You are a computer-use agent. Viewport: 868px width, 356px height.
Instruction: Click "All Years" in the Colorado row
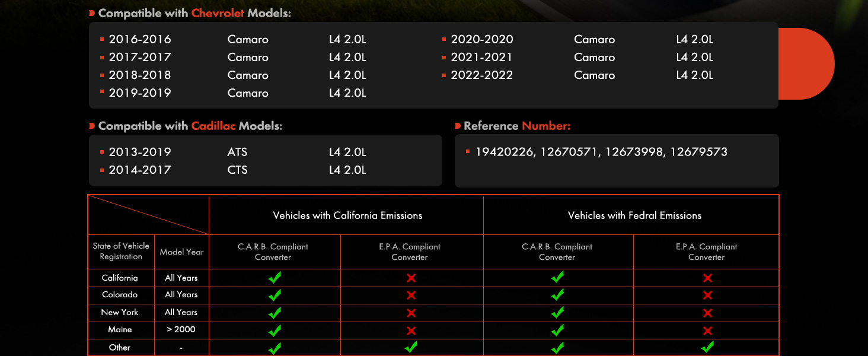[181, 294]
